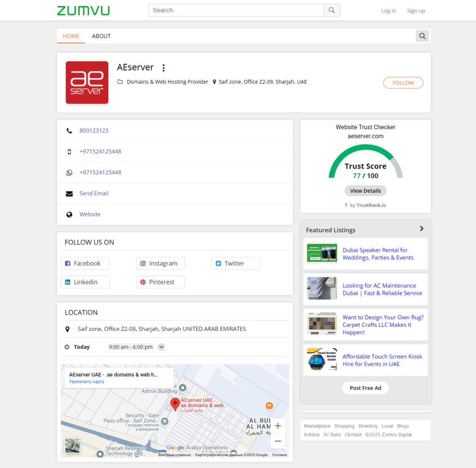Call the 800123123 number link
476x468 pixels.
[94, 131]
